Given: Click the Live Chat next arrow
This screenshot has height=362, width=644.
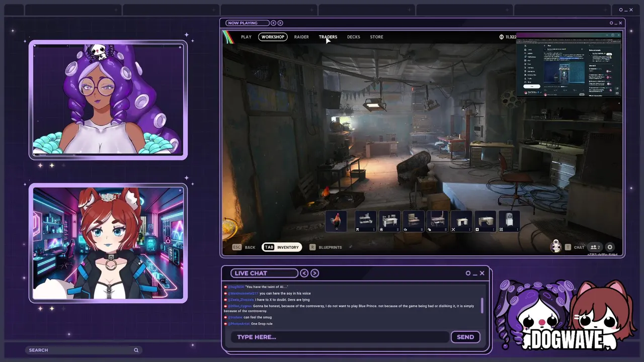Looking at the screenshot, I should tap(314, 273).
